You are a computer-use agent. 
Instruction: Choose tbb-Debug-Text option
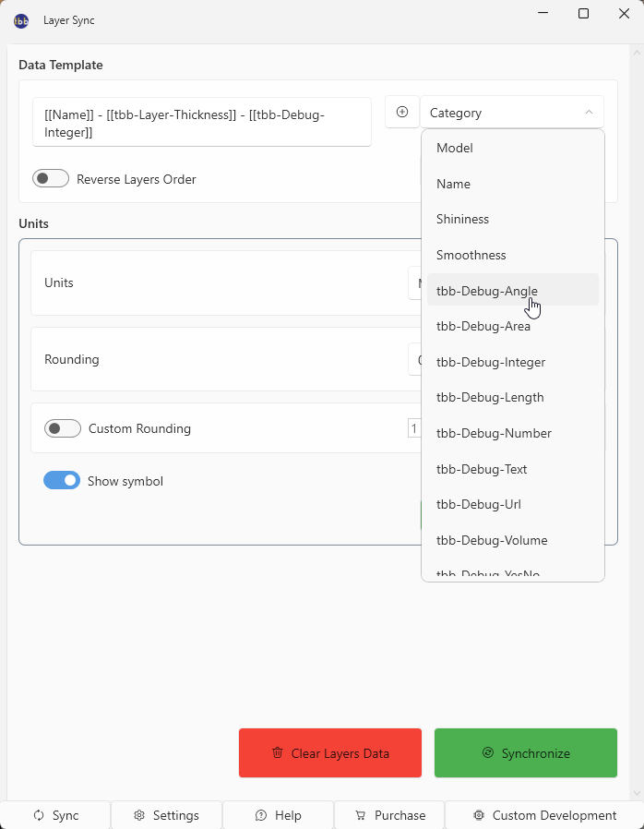[x=512, y=469]
